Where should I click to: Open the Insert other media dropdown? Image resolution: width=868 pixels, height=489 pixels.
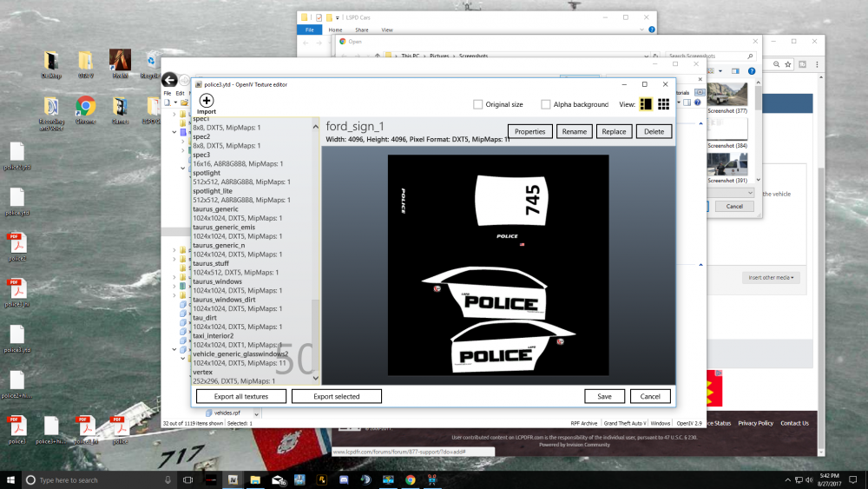tap(771, 277)
